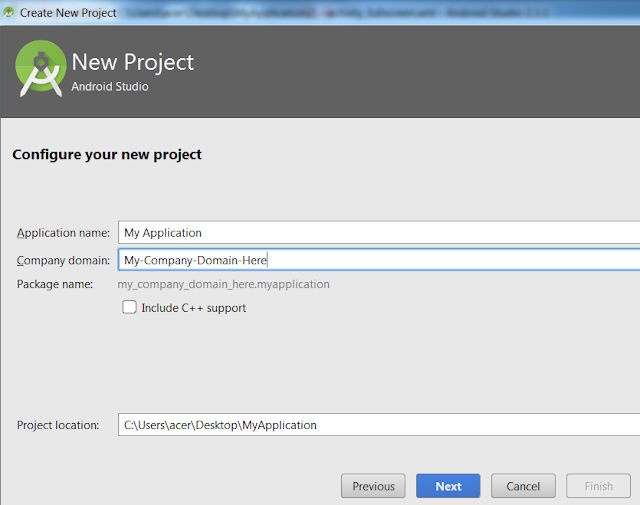Click into the Company domain field
Viewport: 640px width, 505px height.
coord(379,260)
